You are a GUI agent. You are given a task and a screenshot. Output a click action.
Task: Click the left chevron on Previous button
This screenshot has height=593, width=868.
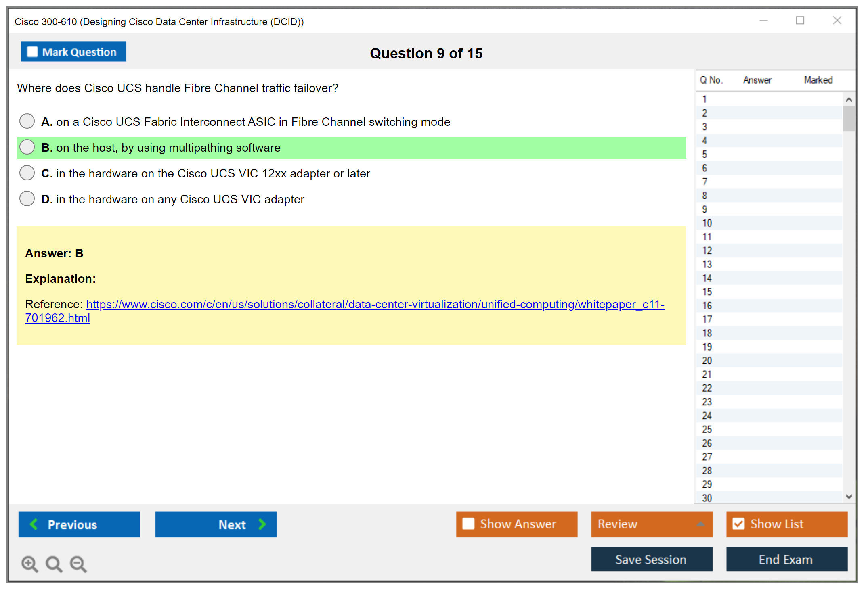pos(34,524)
